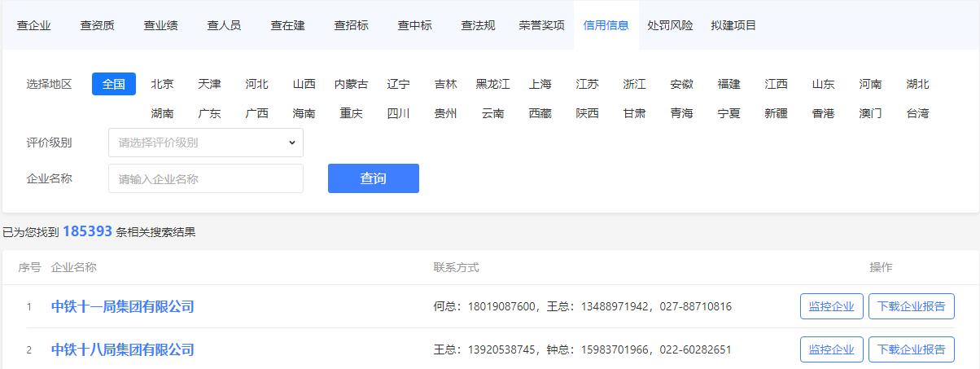Click 监控企业 for 中铁十一局集团有限公司
The height and width of the screenshot is (369, 980).
[832, 306]
